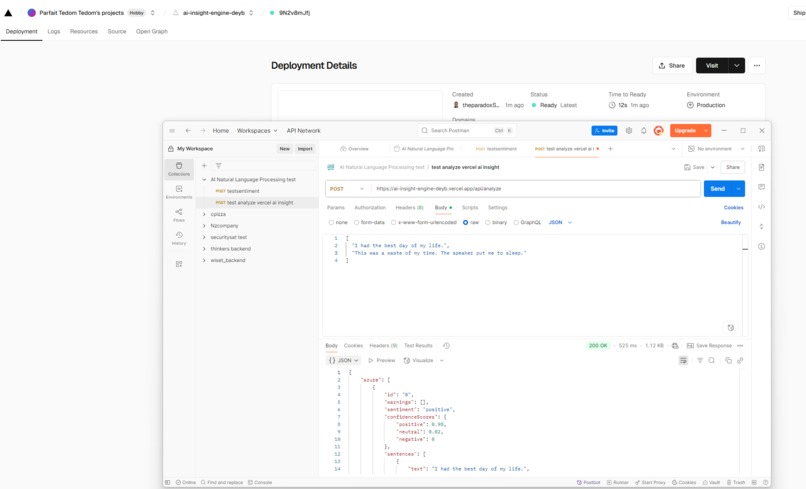Click the plus icon to create collection
Viewport: 806px width, 489px height.
[204, 166]
